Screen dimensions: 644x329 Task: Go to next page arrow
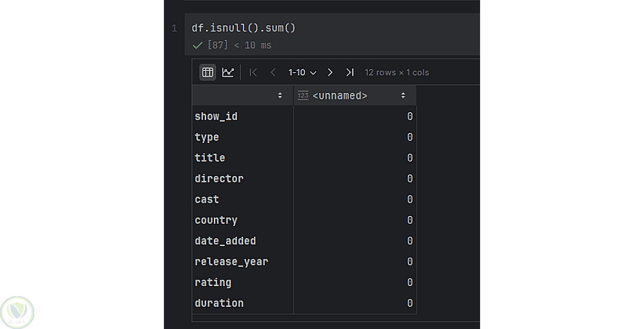pos(330,72)
